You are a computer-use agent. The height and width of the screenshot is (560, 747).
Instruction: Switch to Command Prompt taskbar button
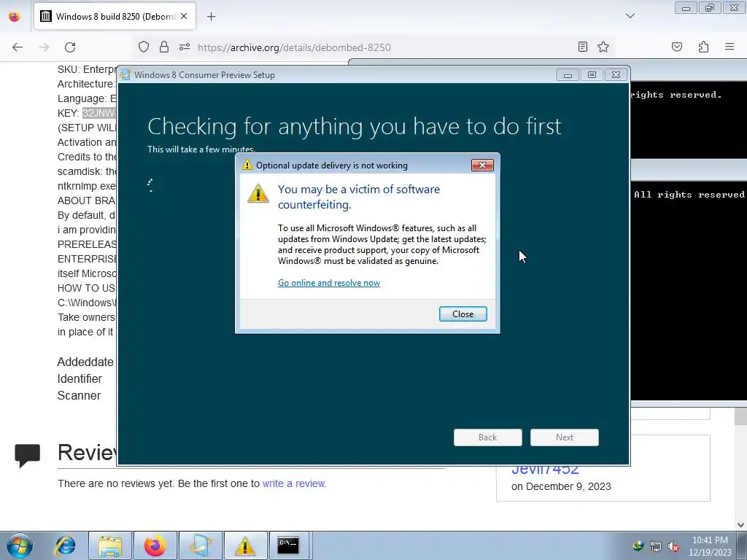(288, 546)
